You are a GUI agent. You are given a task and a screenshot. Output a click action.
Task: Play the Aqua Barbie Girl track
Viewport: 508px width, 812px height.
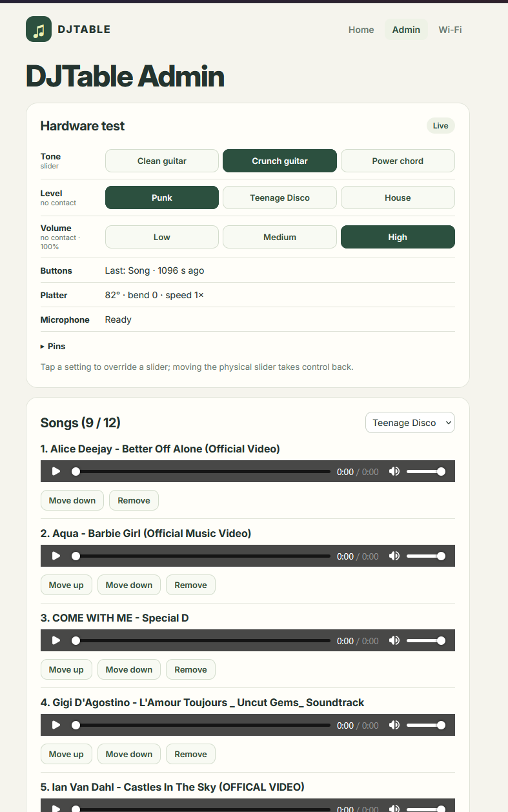(x=56, y=556)
